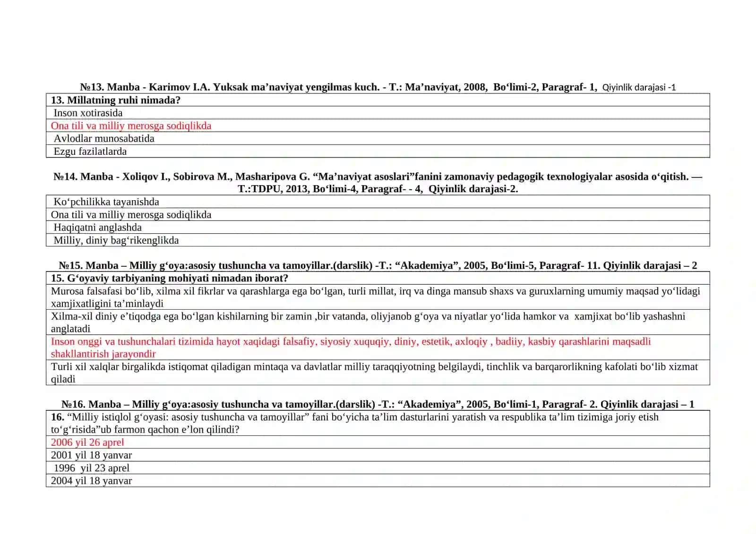The width and height of the screenshot is (756, 534).
Task: Pick the answer beginning "Xilma-xil diniy e'tiqodga"
Action: [x=378, y=322]
